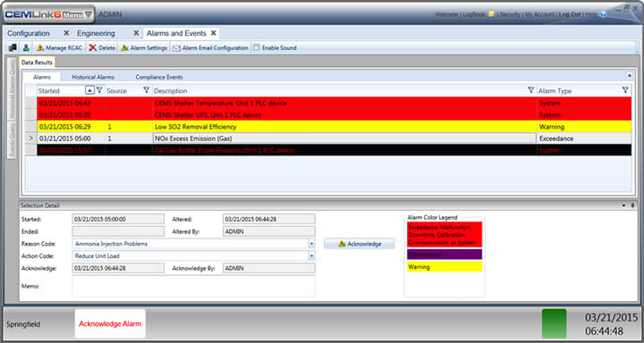644x343 pixels.
Task: Open the Events Query side panel
Action: point(13,141)
